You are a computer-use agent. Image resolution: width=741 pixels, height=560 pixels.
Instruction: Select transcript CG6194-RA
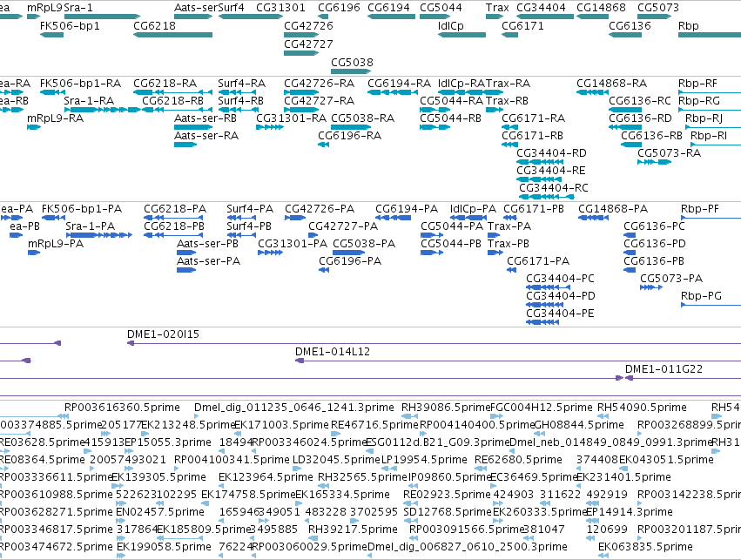(400, 84)
